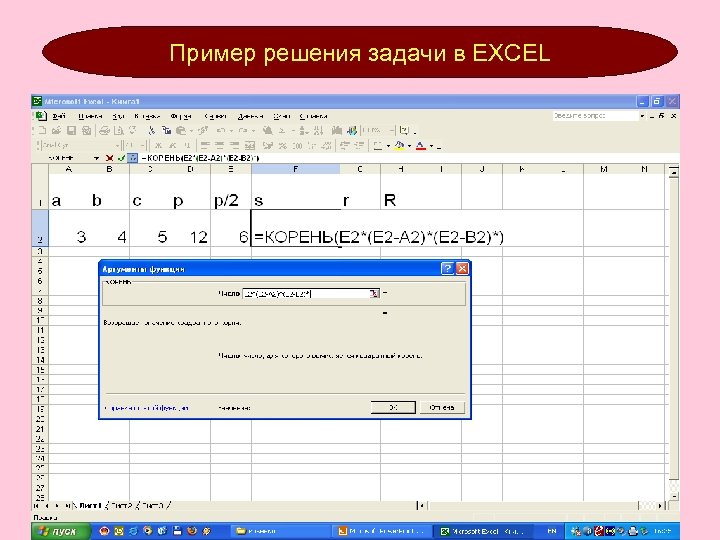Toggle Bold formatting (Ж)
720x540 pixels.
(158, 146)
